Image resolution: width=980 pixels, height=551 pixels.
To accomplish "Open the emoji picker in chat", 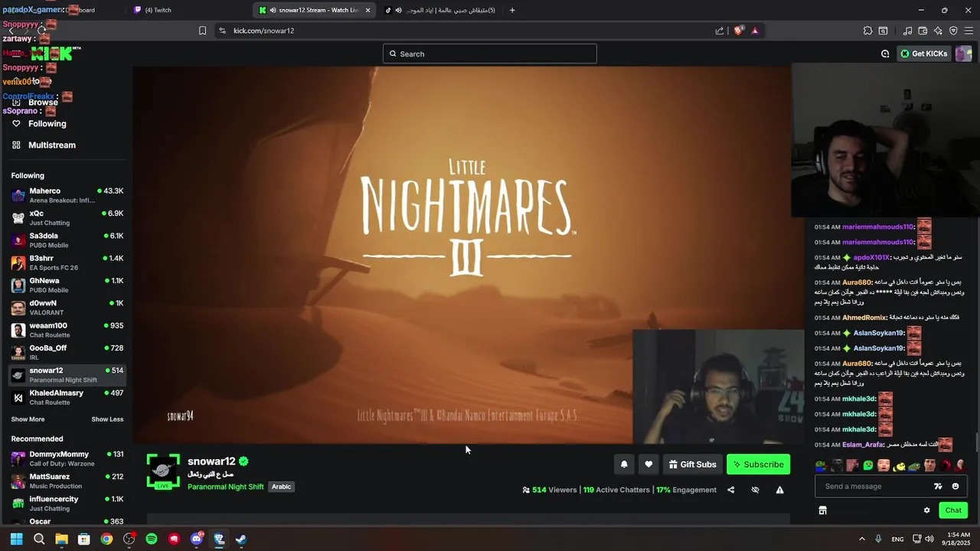I will point(955,486).
